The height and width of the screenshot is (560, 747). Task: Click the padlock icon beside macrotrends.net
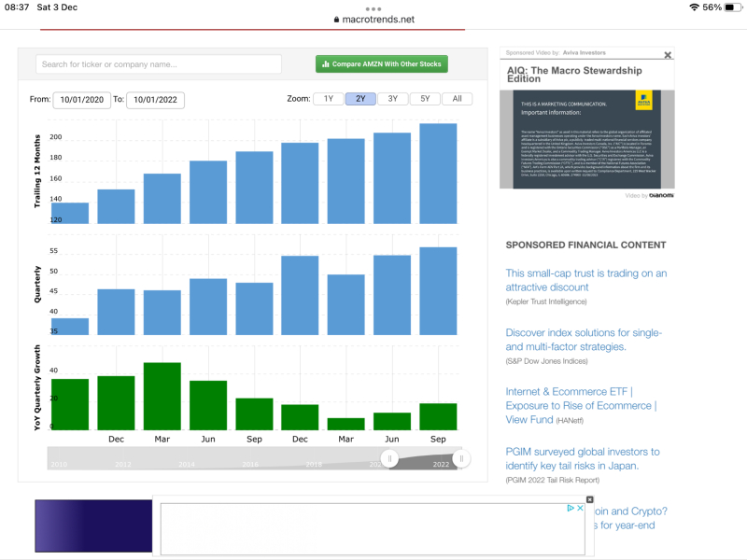pos(336,20)
